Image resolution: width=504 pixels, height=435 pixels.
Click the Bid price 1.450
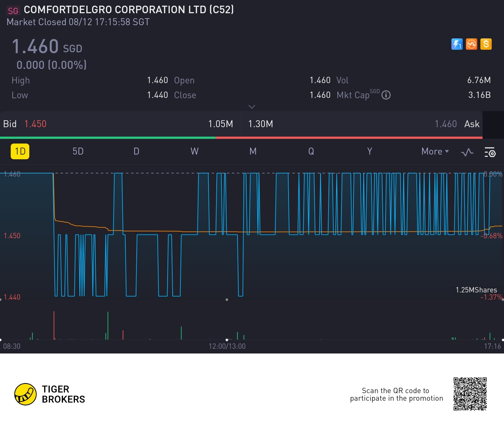coord(35,124)
